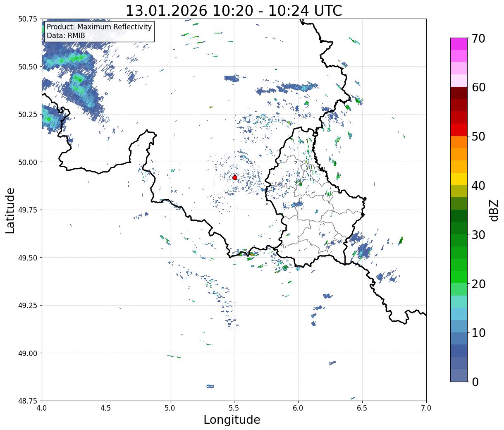Click the latitude tick label 50.00
504x430 pixels.
coord(28,162)
